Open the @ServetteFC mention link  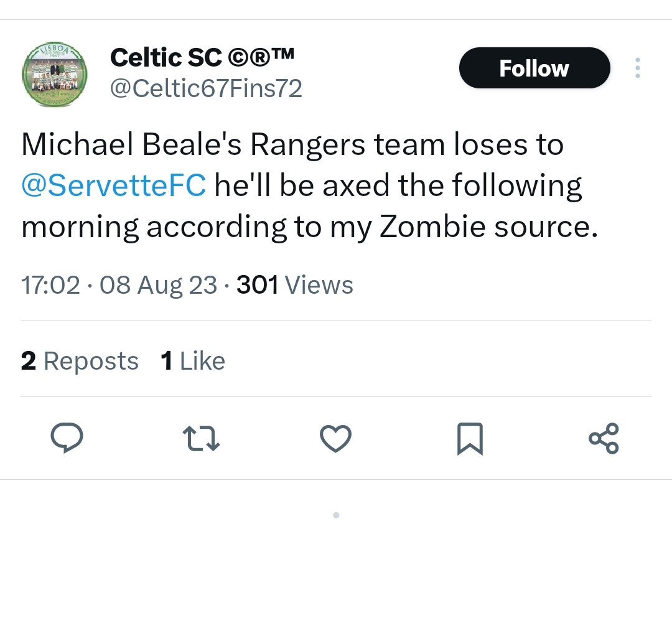pyautogui.click(x=114, y=186)
